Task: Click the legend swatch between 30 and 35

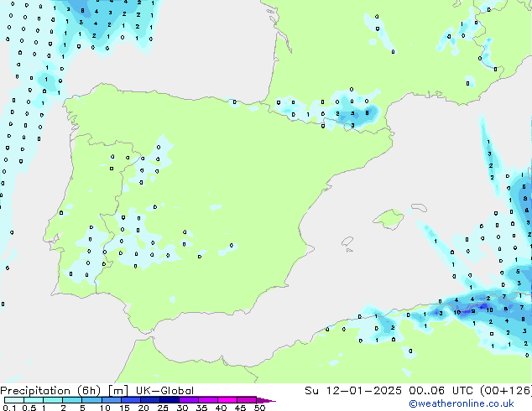Action: coord(188,400)
